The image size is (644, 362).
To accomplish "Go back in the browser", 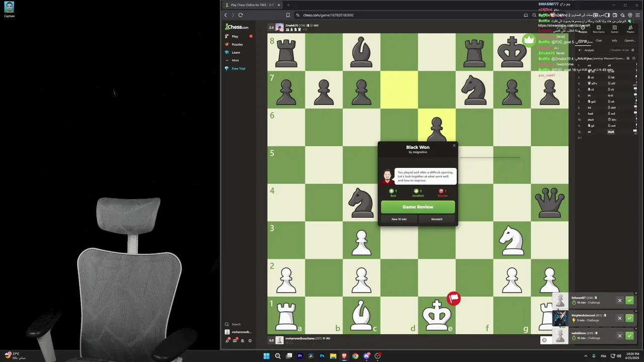I will [x=225, y=15].
